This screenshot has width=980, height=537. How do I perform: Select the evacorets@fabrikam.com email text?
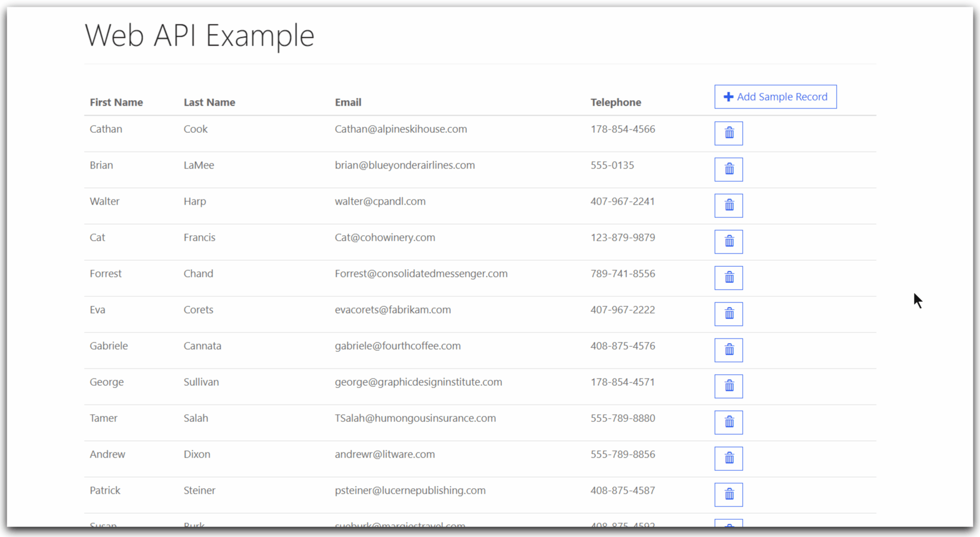392,310
